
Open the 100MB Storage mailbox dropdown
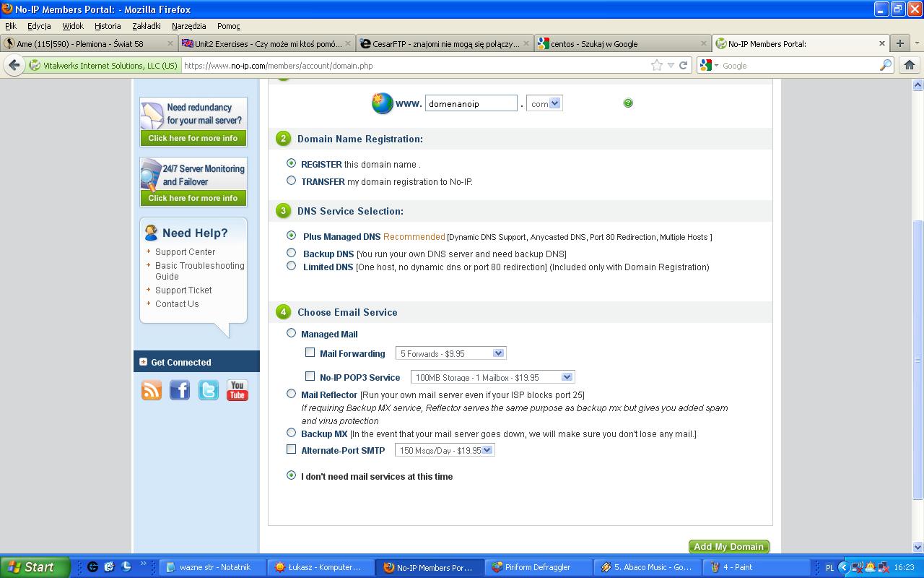coord(492,377)
